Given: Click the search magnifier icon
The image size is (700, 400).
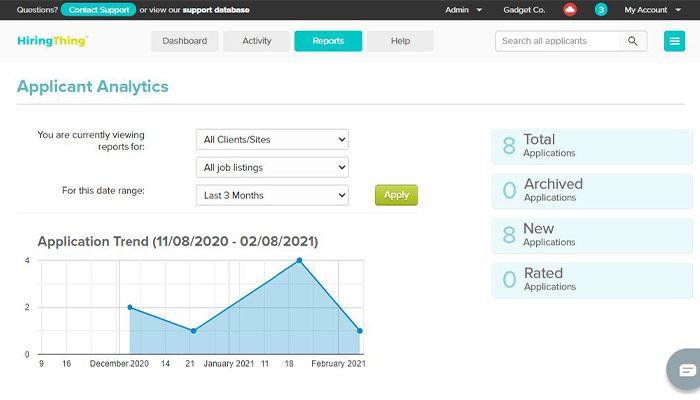Looking at the screenshot, I should click(632, 41).
